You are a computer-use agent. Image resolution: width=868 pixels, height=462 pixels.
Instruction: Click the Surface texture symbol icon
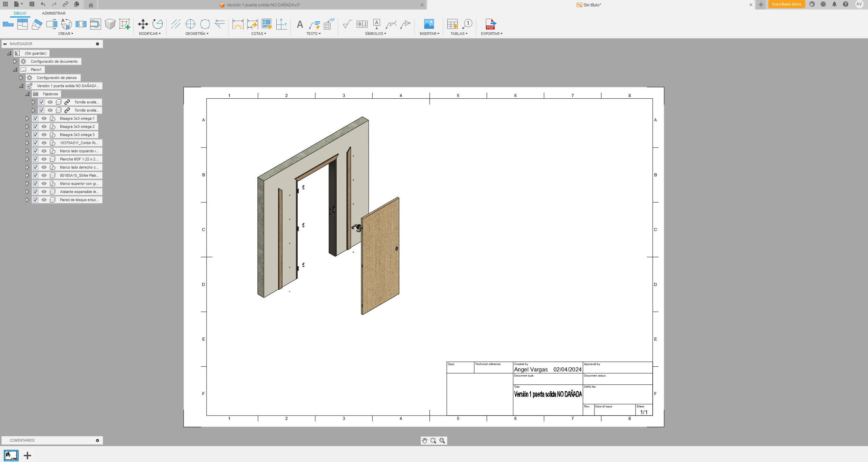pos(347,24)
